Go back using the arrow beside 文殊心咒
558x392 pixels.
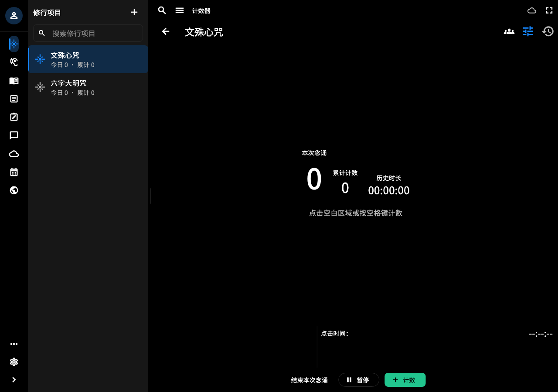[x=166, y=31]
